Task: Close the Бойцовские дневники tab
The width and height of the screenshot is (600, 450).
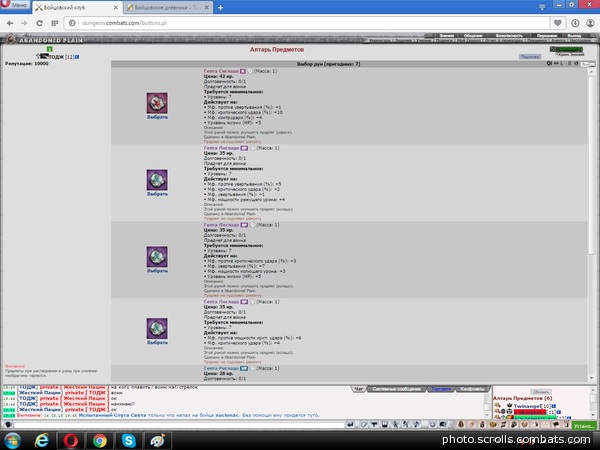Action: click(x=207, y=7)
